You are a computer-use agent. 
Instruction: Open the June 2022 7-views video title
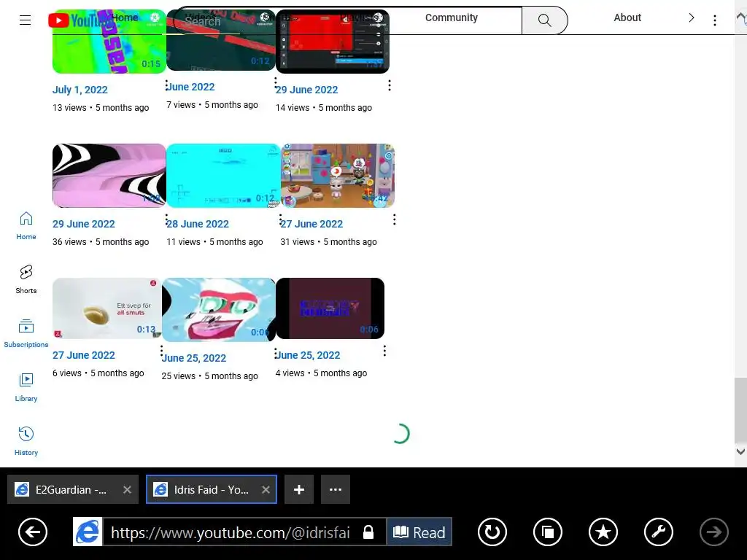(x=190, y=87)
